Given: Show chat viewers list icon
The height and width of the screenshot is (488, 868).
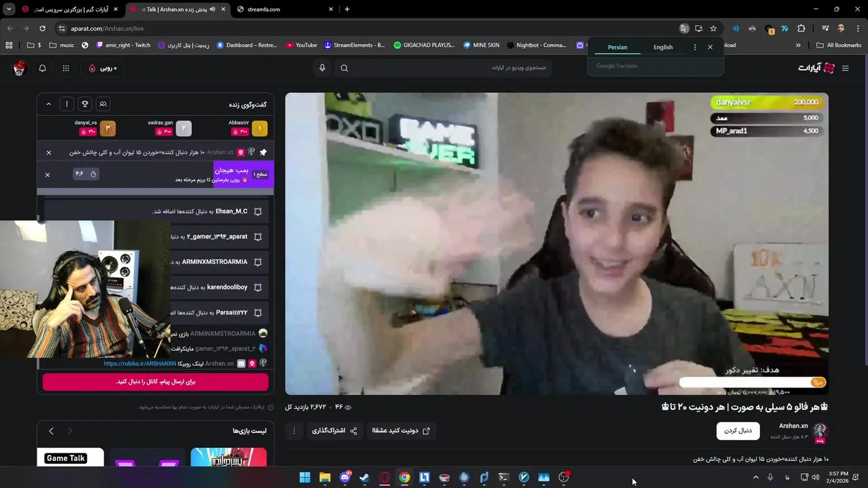Looking at the screenshot, I should point(103,104).
